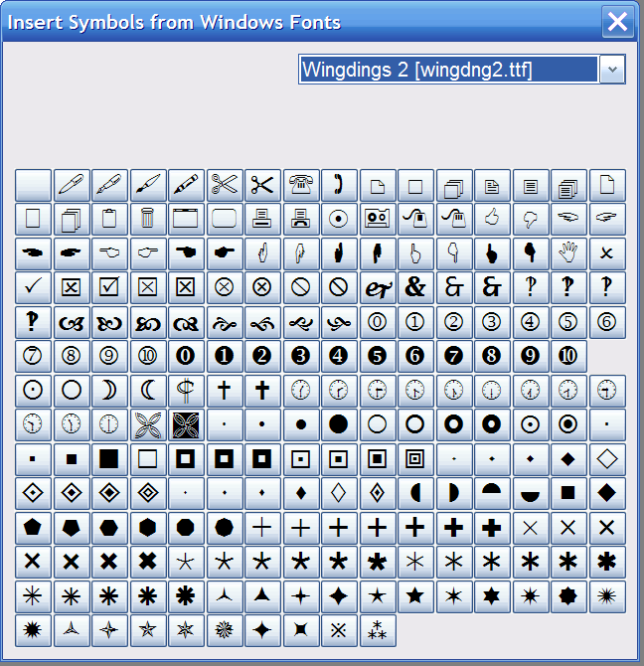This screenshot has height=666, width=644.
Task: Pick the left half-filled circle symbol
Action: [415, 493]
